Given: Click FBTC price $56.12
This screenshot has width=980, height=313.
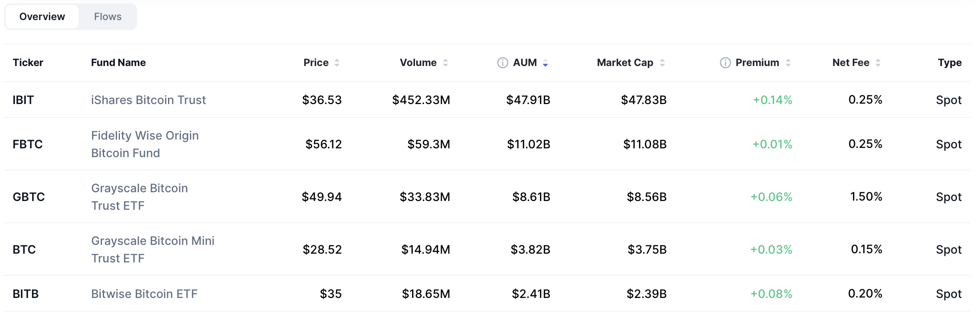Looking at the screenshot, I should pyautogui.click(x=323, y=144).
